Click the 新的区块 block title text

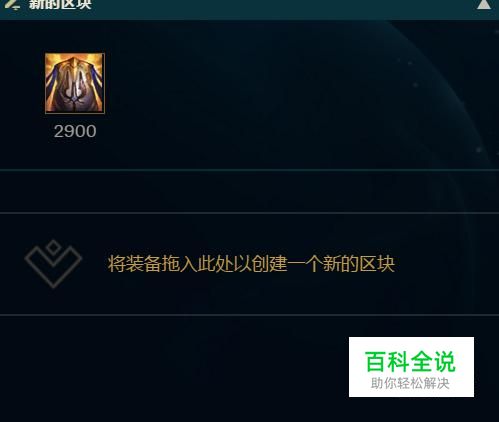tap(60, 5)
